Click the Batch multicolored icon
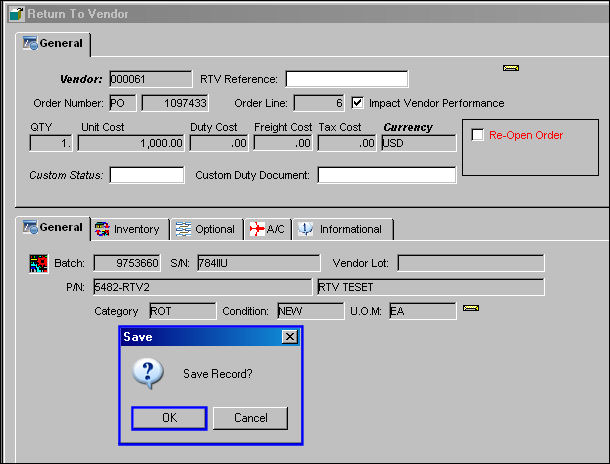610x464 pixels. click(x=39, y=263)
